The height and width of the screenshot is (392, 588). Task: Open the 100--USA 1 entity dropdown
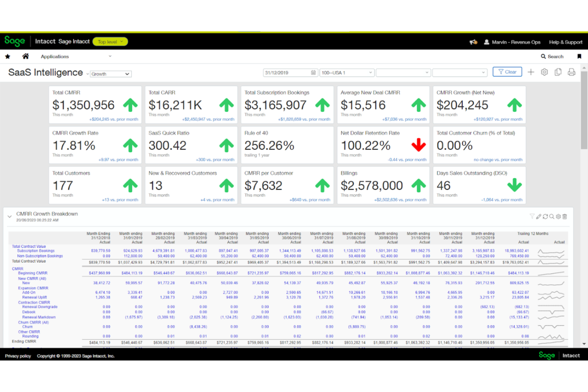[346, 73]
